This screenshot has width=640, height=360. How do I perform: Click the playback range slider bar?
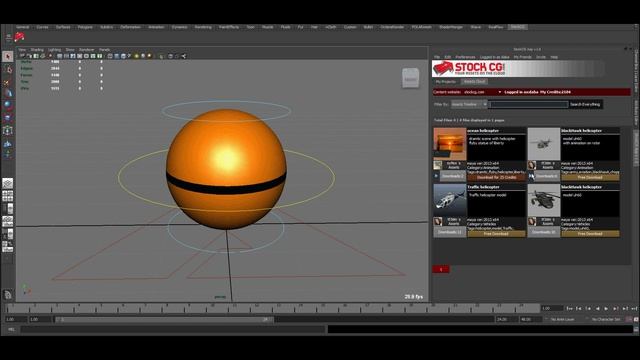click(164, 320)
